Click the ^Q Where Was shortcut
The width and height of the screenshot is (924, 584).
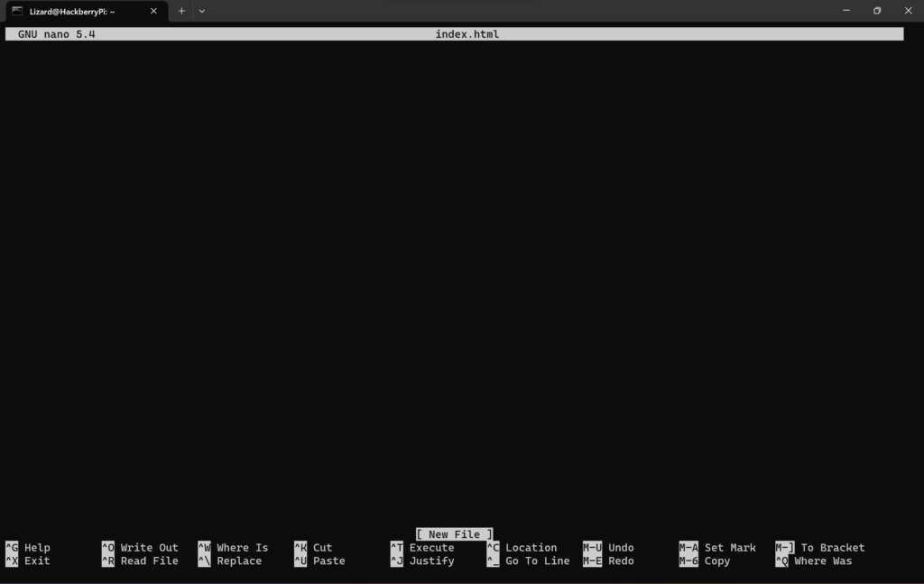(x=813, y=561)
